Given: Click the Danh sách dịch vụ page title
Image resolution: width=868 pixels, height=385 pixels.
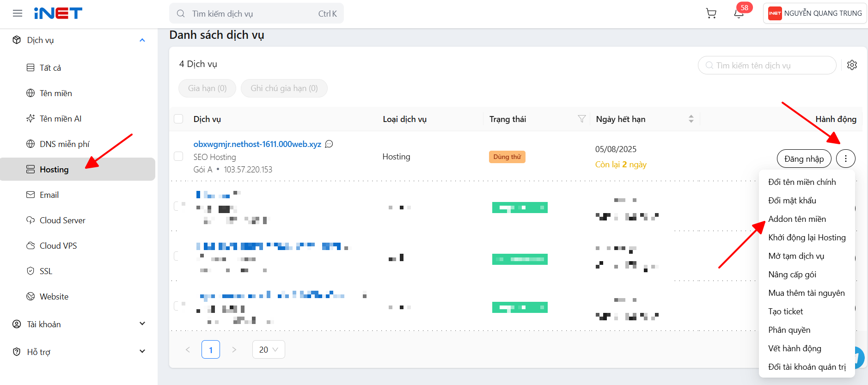Looking at the screenshot, I should (217, 35).
